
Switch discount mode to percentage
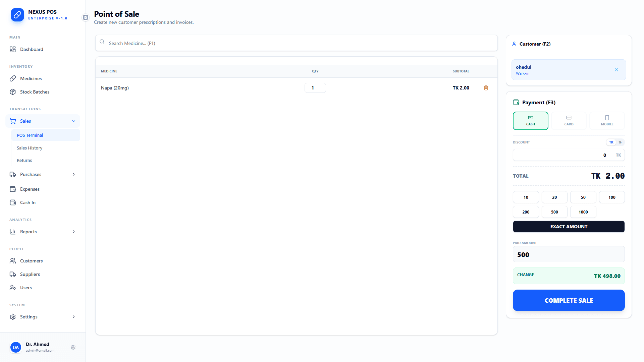[620, 142]
